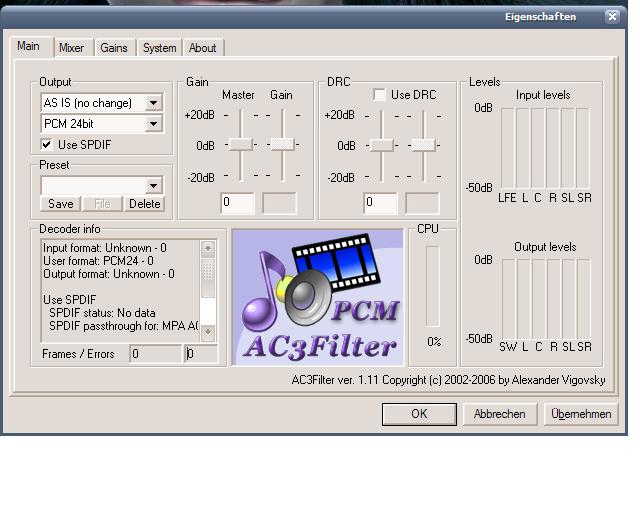Image resolution: width=640 pixels, height=512 pixels.
Task: Apply changes with Übernehmen button
Action: (x=581, y=414)
